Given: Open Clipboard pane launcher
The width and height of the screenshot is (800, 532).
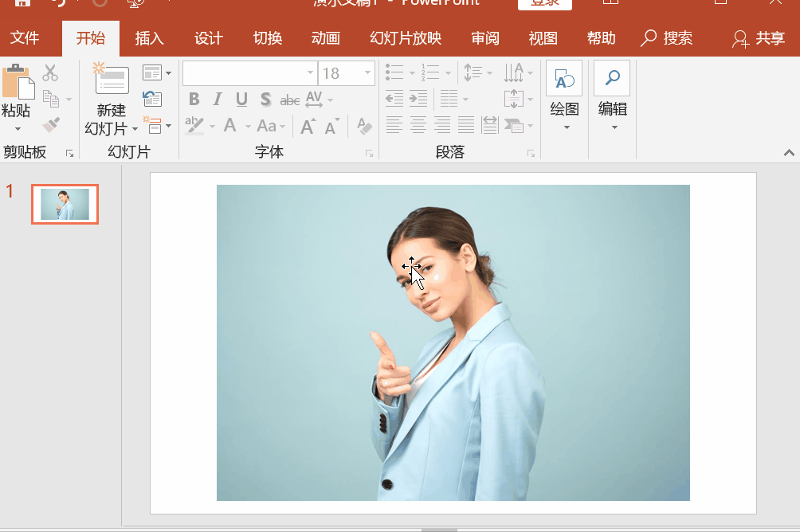Looking at the screenshot, I should 70,153.
